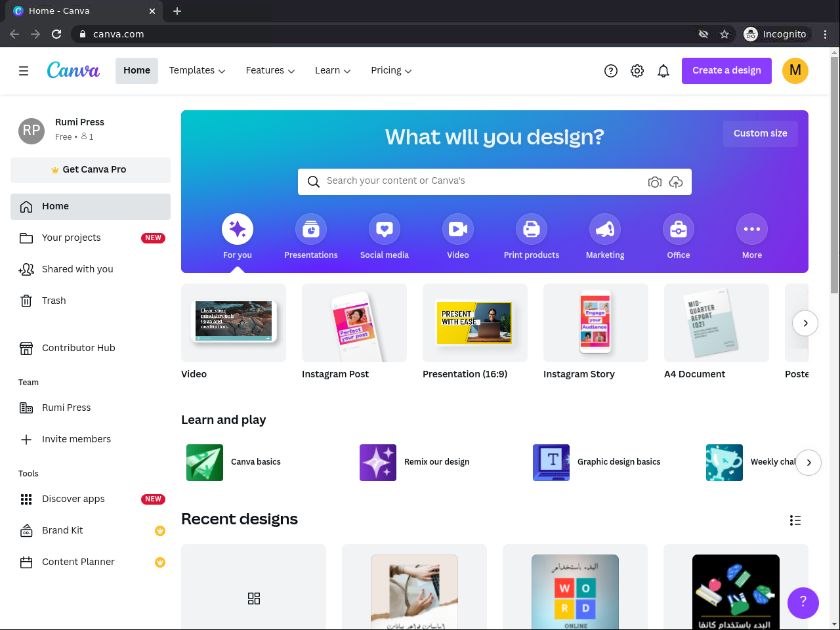
Task: Go to the Home nav tab
Action: pos(136,71)
